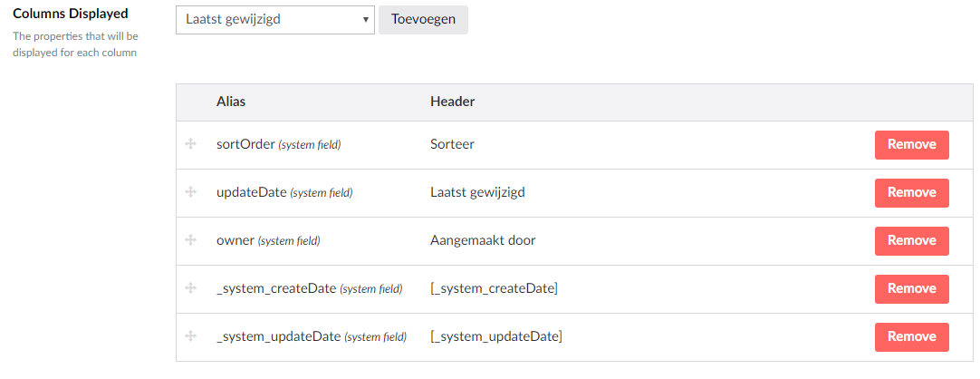
Task: Click the Toevoegen button
Action: (423, 19)
